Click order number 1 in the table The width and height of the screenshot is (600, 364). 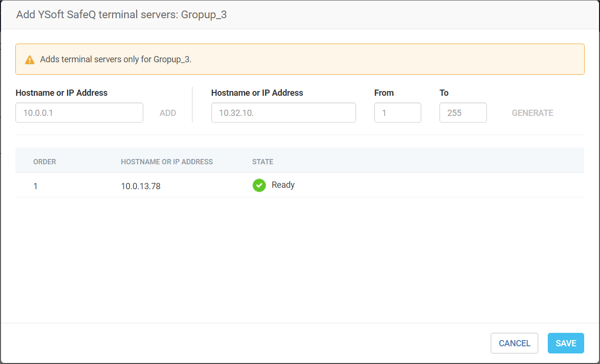point(35,186)
